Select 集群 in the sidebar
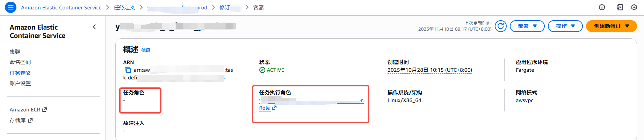Image resolution: width=644 pixels, height=140 pixels. [15, 52]
